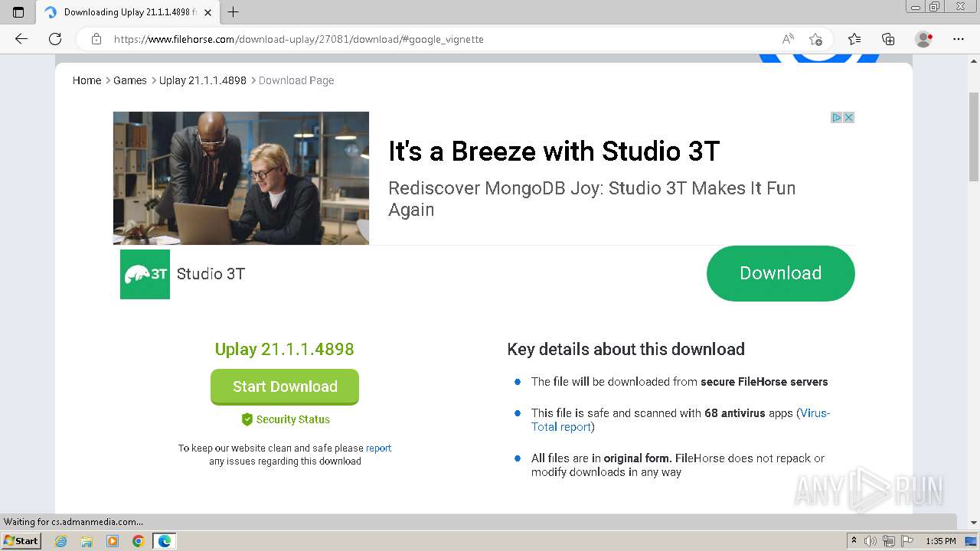Add this page to favorites
This screenshot has height=551, width=980.
pyautogui.click(x=815, y=39)
